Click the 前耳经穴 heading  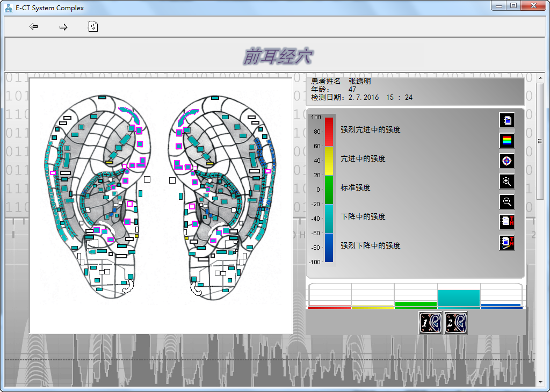277,56
